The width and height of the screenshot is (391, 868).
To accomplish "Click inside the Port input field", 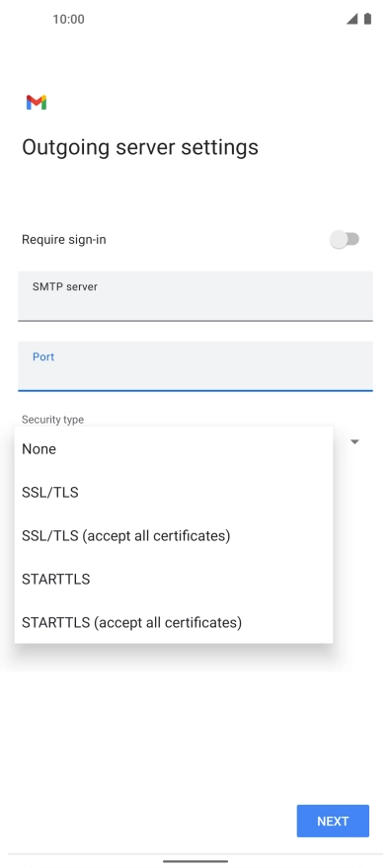I will coord(195,366).
